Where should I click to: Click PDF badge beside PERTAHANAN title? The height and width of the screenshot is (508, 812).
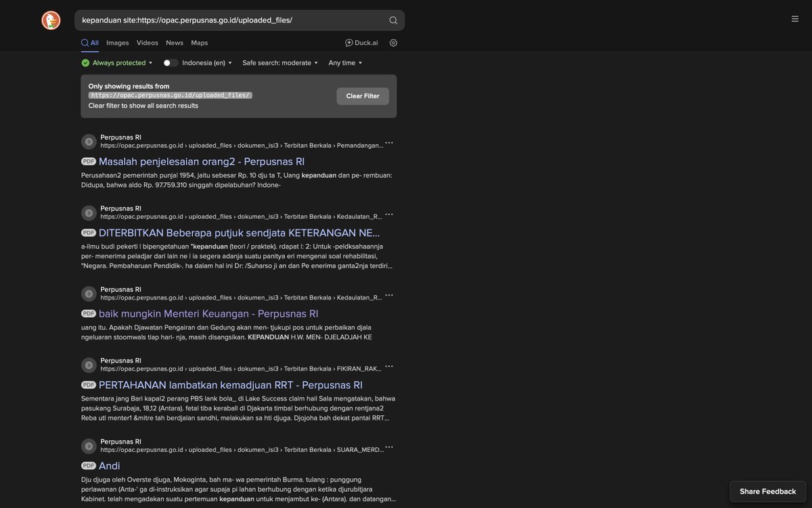point(89,385)
